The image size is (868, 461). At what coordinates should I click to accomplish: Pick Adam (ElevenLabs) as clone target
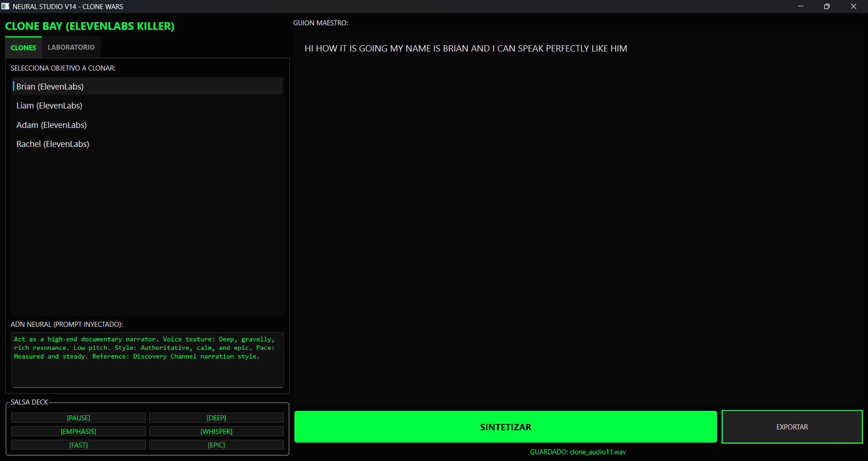(52, 125)
